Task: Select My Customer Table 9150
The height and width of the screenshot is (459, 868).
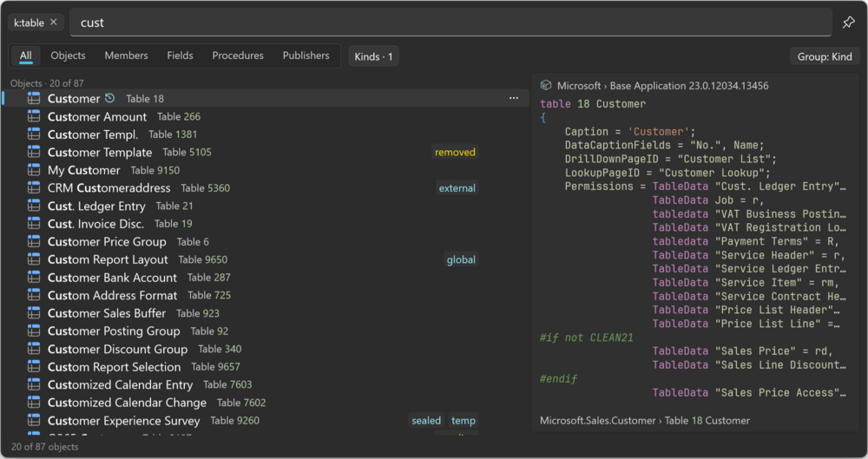Action: (x=266, y=170)
